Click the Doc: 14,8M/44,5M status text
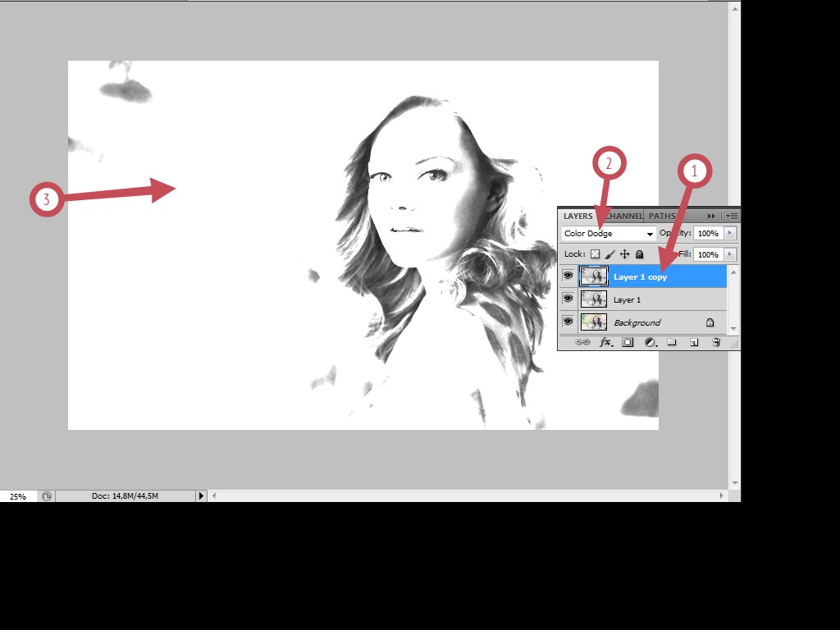840x630 pixels. pos(125,496)
